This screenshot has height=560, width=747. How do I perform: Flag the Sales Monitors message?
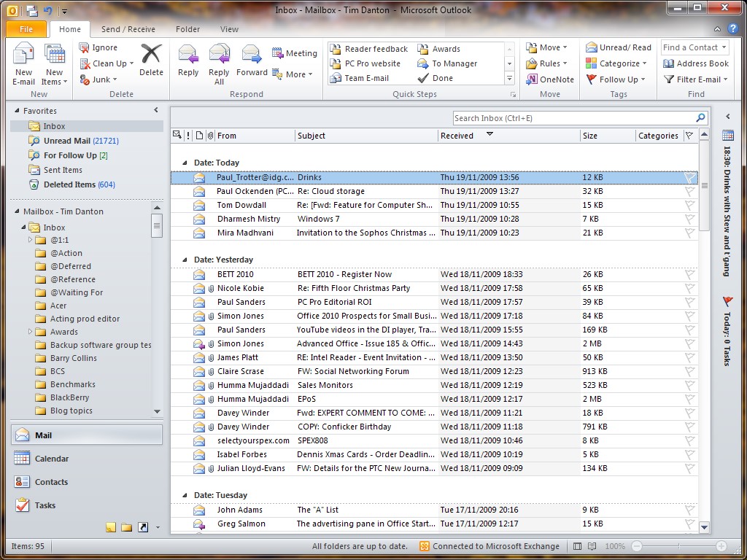(689, 385)
